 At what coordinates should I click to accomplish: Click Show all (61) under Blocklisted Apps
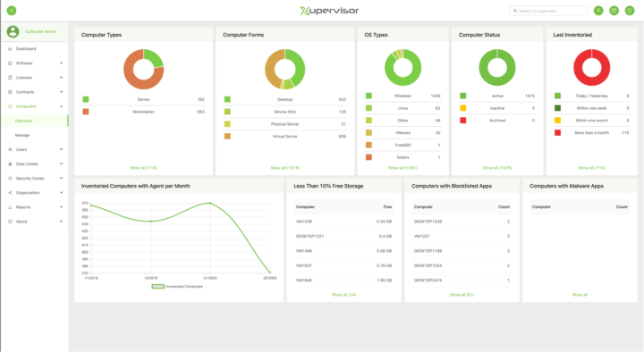[462, 295]
